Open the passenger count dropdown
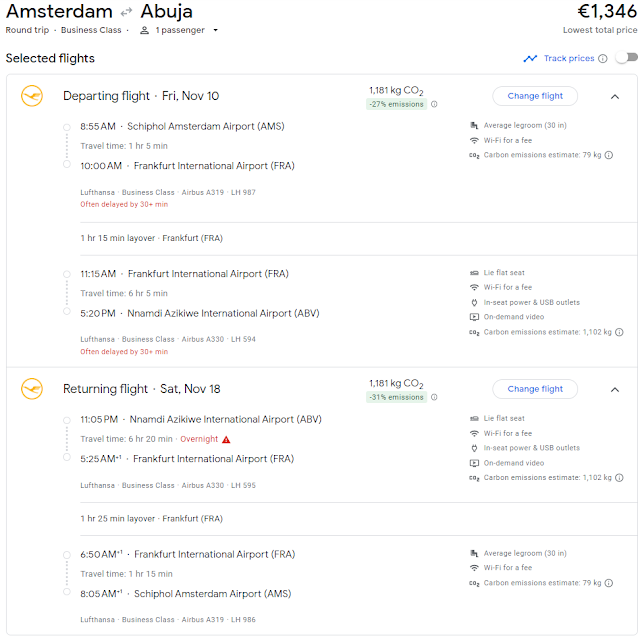This screenshot has width=640, height=640. tap(180, 30)
